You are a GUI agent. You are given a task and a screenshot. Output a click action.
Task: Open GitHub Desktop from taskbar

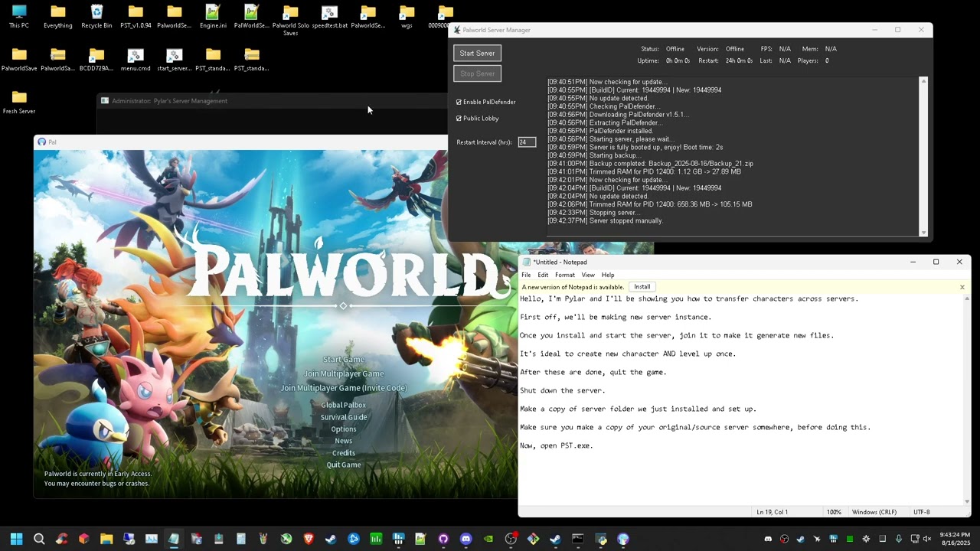point(443,539)
